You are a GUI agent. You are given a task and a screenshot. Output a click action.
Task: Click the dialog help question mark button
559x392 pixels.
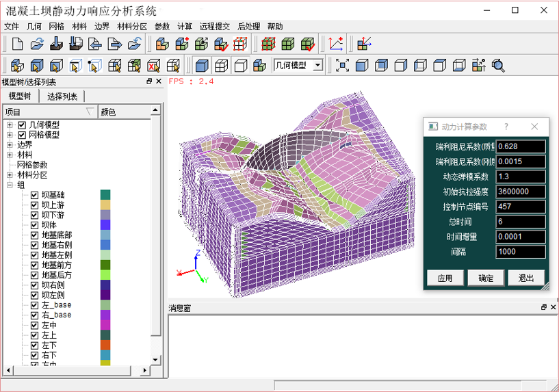point(506,127)
